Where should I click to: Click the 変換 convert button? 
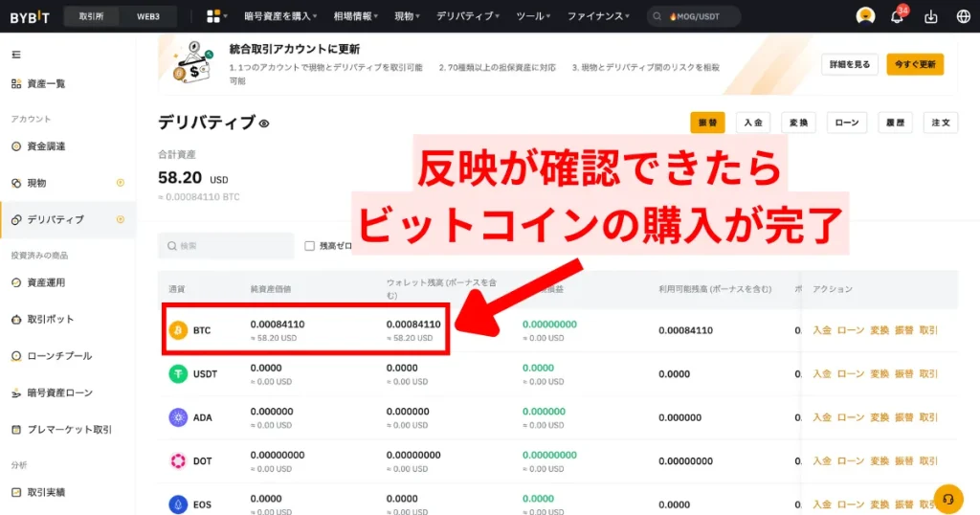tap(799, 123)
